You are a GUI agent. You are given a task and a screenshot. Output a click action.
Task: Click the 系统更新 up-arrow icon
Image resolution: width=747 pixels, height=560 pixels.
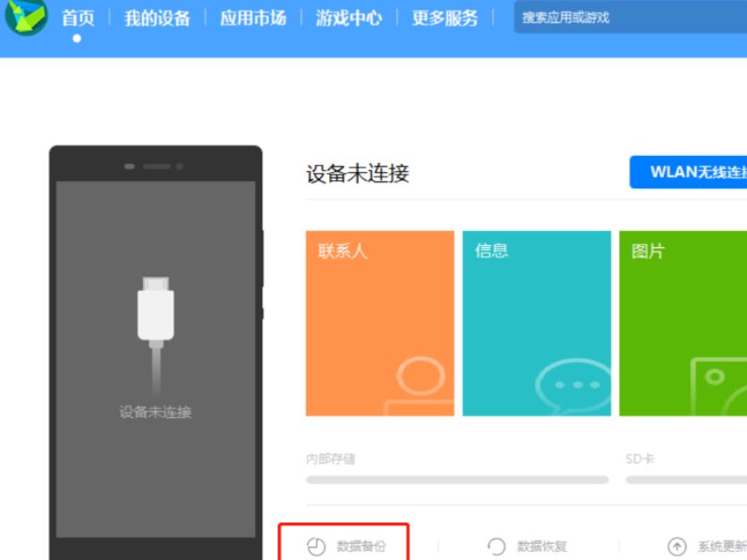tap(677, 547)
